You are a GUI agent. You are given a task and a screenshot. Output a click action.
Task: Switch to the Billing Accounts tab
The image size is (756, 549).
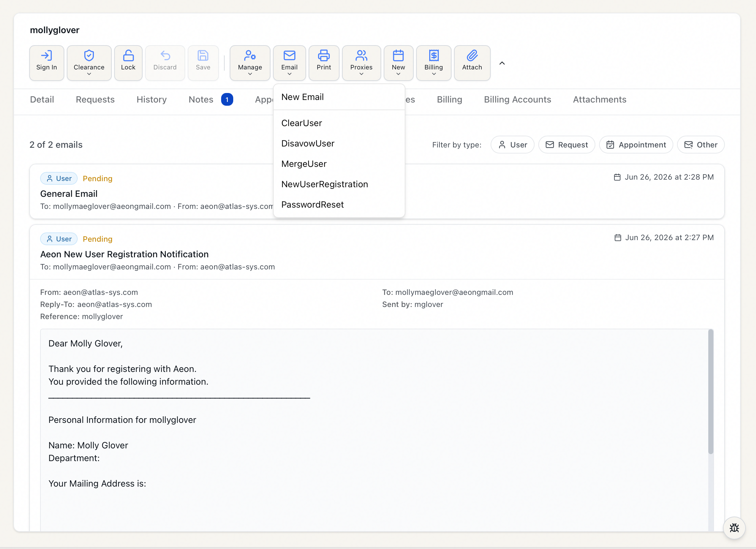pyautogui.click(x=517, y=99)
